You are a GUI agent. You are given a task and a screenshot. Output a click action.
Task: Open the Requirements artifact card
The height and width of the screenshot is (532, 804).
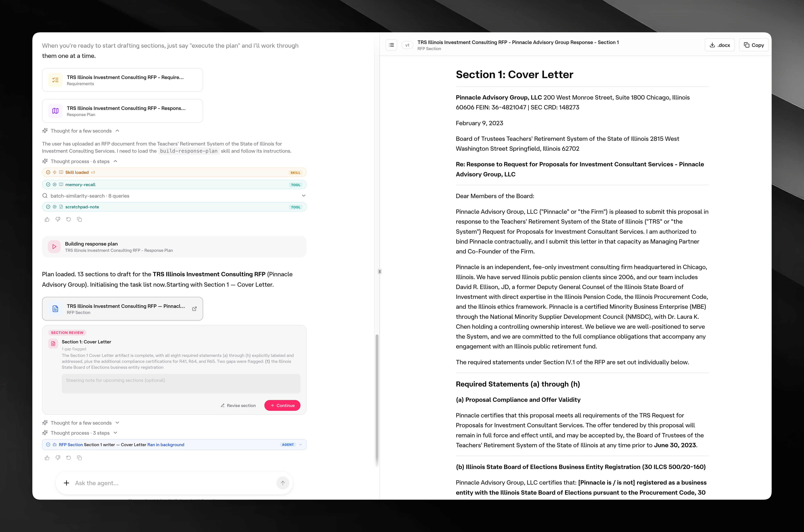coord(123,80)
